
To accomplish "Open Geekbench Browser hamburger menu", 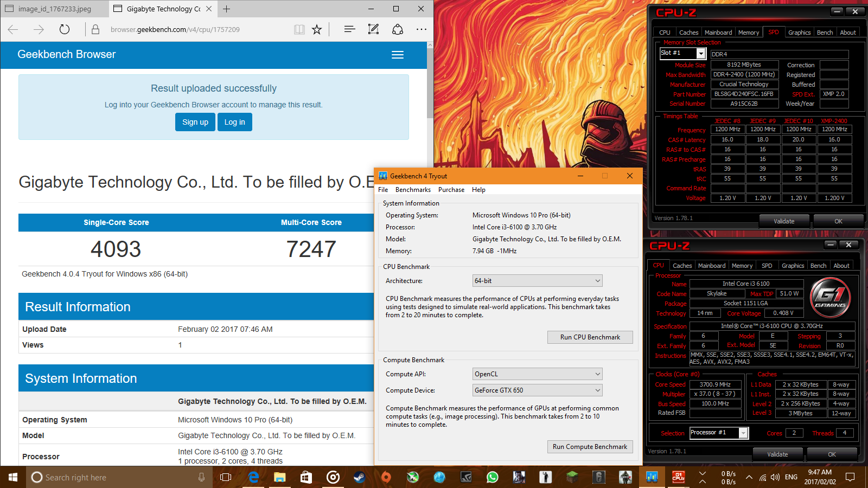I will 398,55.
